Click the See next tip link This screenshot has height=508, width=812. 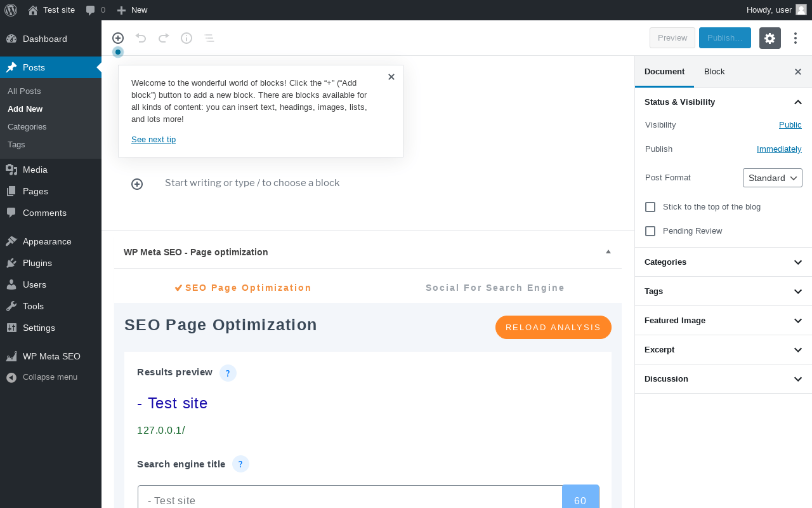154,140
